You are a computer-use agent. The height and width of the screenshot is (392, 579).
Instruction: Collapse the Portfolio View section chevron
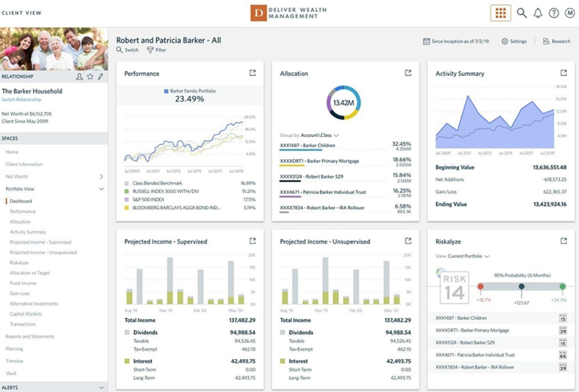click(102, 189)
